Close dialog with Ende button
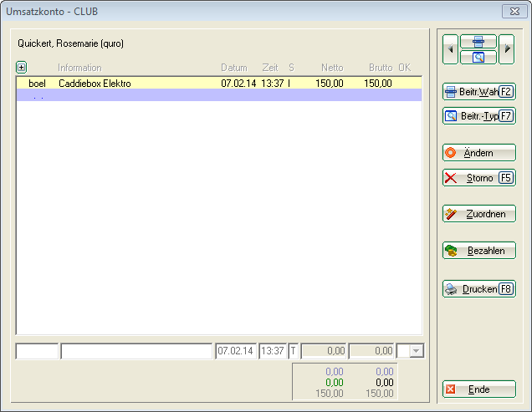Viewport: 532px width, 412px height. coord(479,389)
